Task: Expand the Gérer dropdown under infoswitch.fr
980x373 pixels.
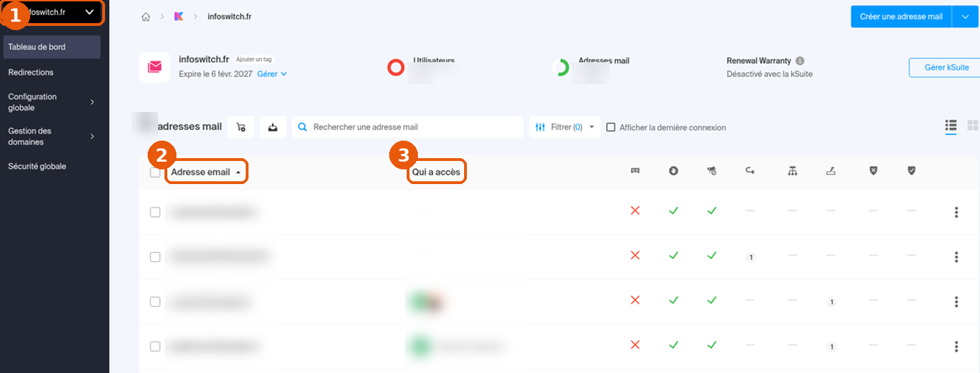Action: tap(272, 73)
